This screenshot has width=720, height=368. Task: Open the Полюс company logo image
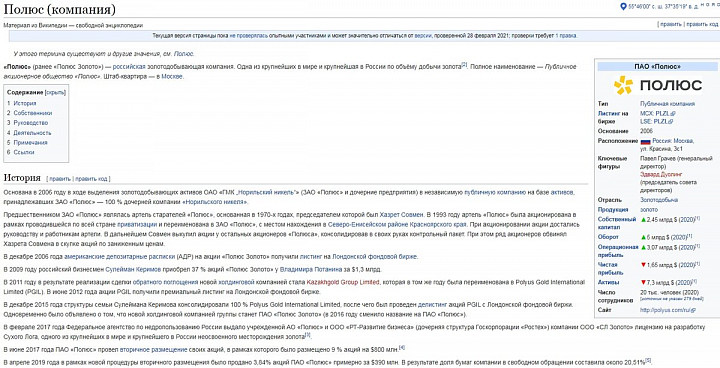point(658,85)
